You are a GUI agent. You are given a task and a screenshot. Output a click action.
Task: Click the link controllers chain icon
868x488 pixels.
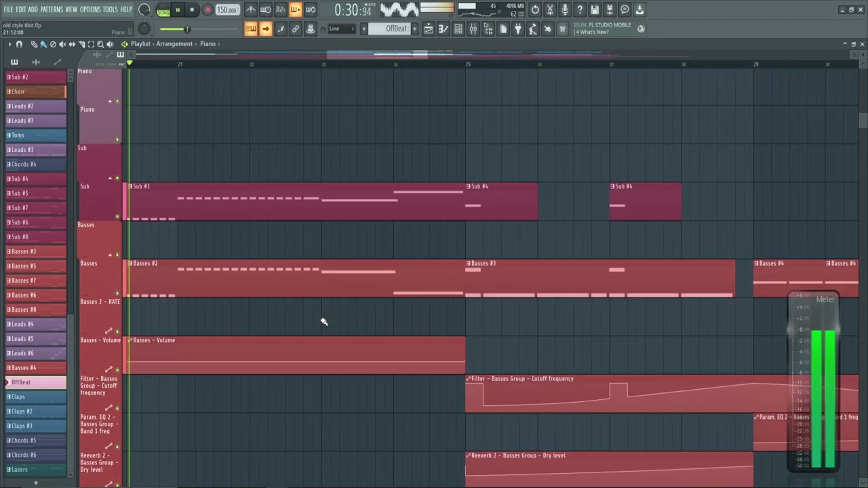296,28
